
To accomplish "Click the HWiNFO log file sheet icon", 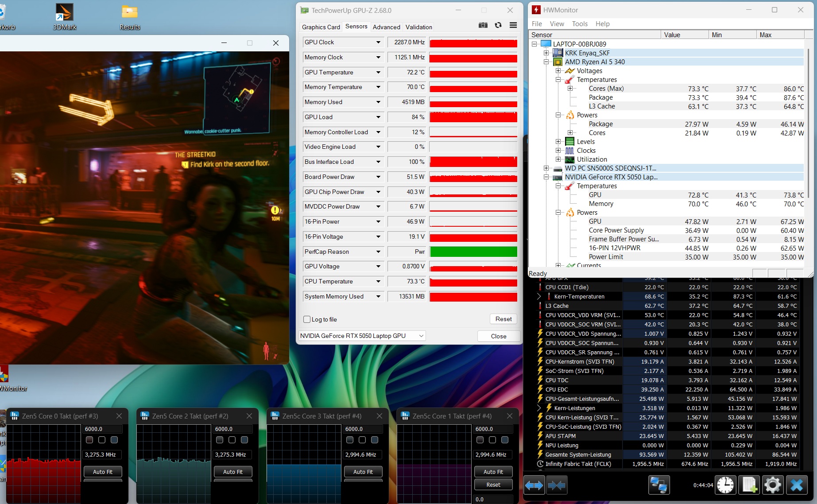I will click(x=749, y=485).
